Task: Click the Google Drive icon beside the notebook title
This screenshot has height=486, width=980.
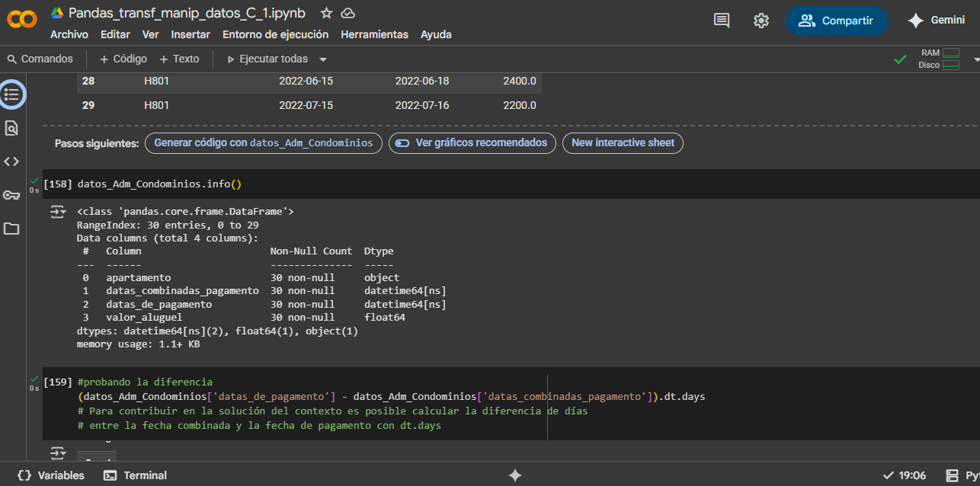Action: [57, 12]
